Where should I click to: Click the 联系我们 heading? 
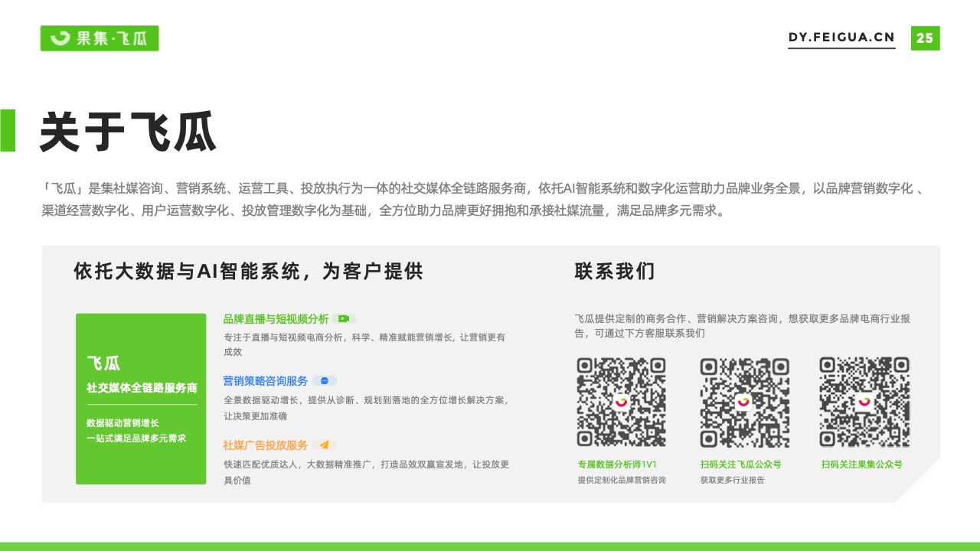point(615,272)
